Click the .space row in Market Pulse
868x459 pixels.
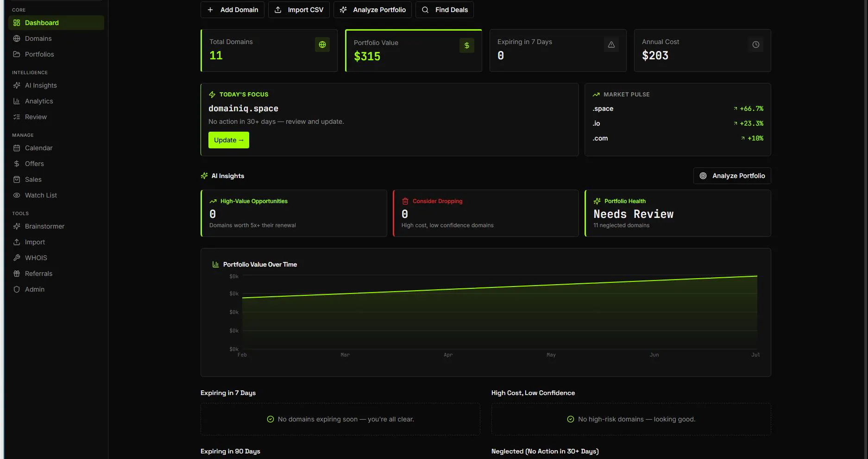(678, 108)
